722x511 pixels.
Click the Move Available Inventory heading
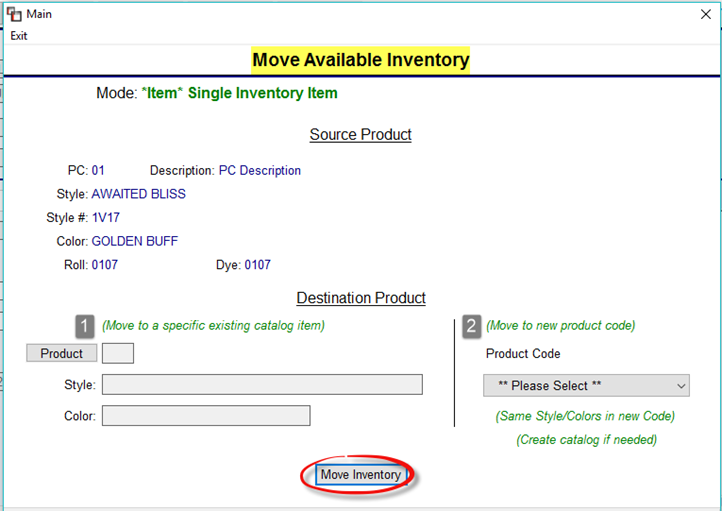click(x=361, y=60)
